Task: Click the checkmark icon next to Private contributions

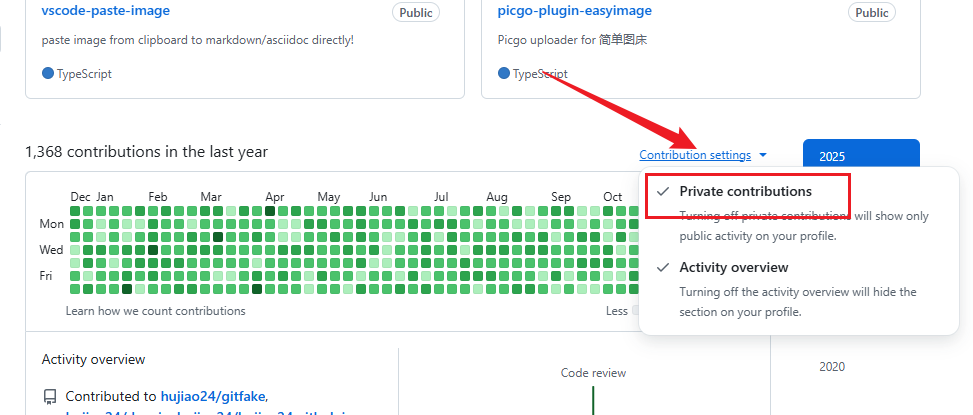Action: [x=661, y=191]
